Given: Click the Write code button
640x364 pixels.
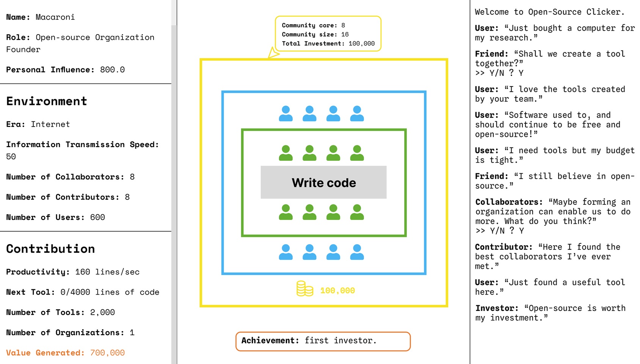Looking at the screenshot, I should (323, 182).
